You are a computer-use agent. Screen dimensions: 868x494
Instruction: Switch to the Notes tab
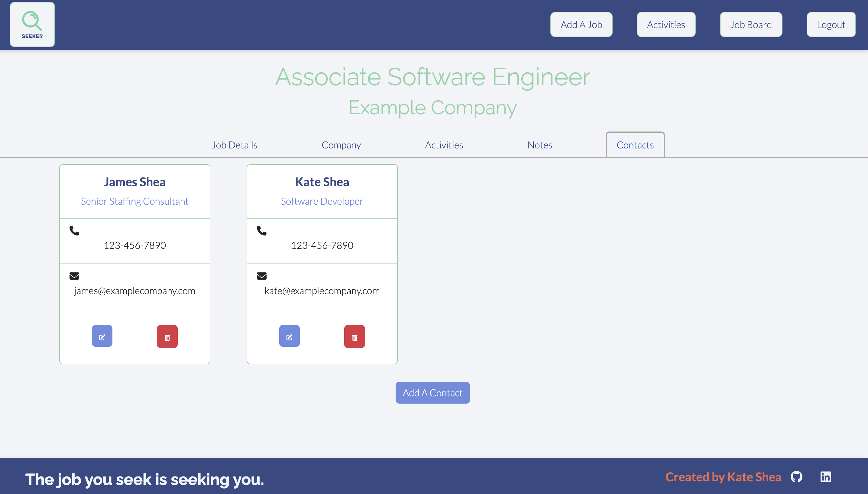[540, 145]
